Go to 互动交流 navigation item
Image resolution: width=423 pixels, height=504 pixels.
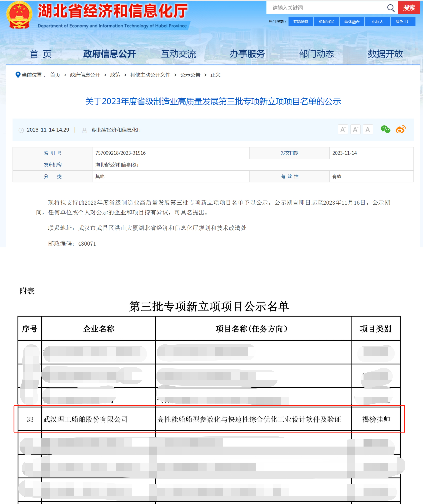(178, 54)
